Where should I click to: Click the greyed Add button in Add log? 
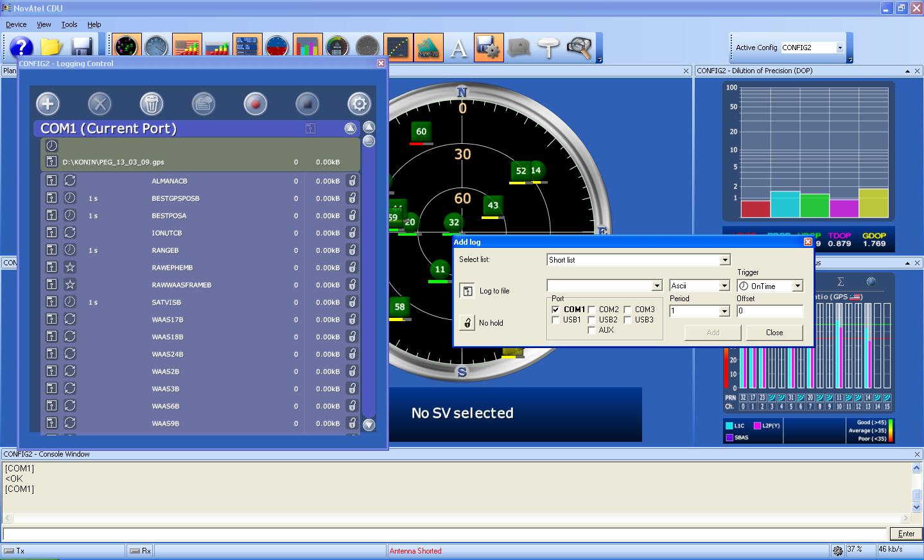[713, 333]
